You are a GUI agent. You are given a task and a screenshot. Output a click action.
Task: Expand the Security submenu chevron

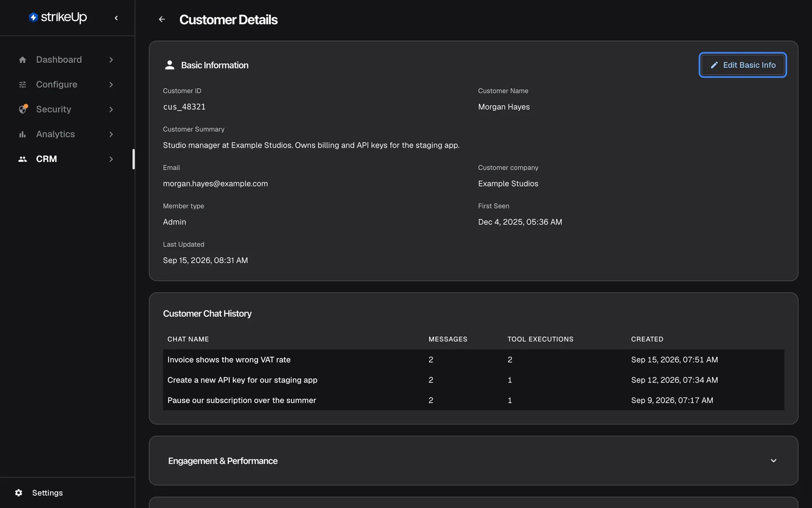pos(111,109)
